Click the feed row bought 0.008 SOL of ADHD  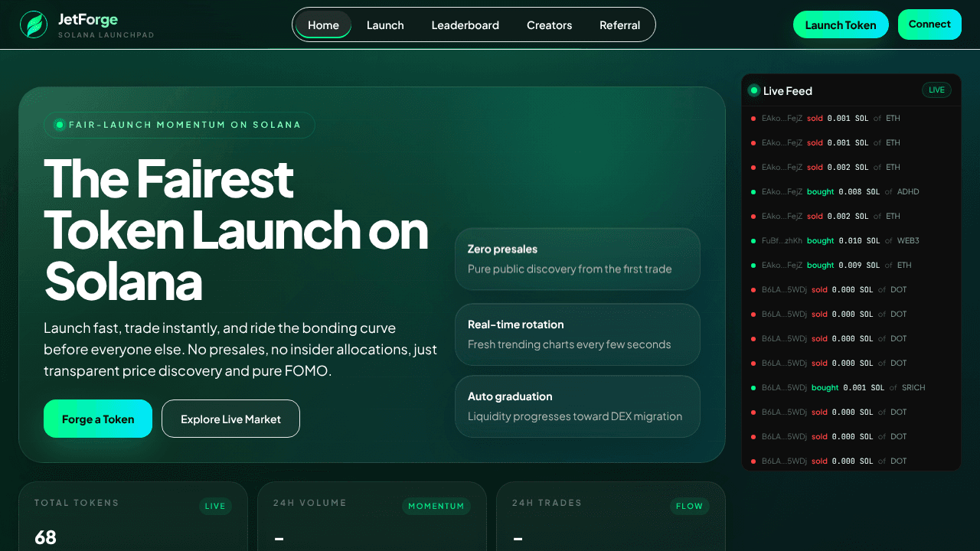(x=851, y=191)
